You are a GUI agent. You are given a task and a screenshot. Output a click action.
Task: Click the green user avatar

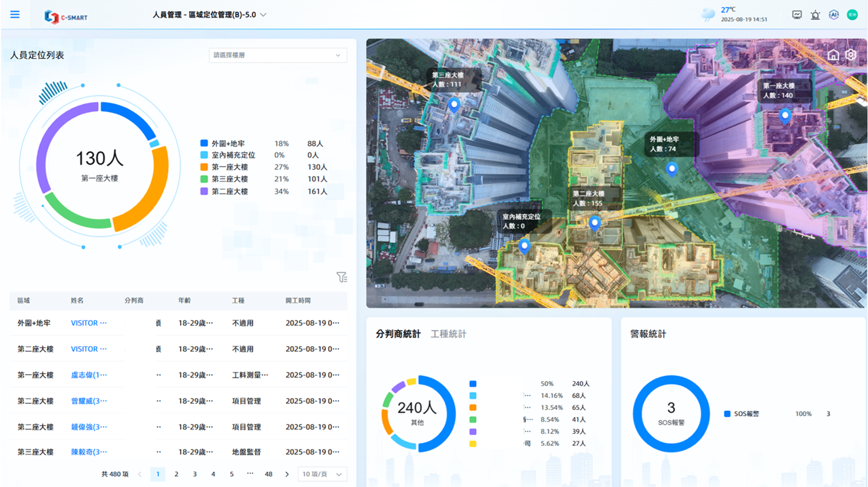(x=852, y=15)
